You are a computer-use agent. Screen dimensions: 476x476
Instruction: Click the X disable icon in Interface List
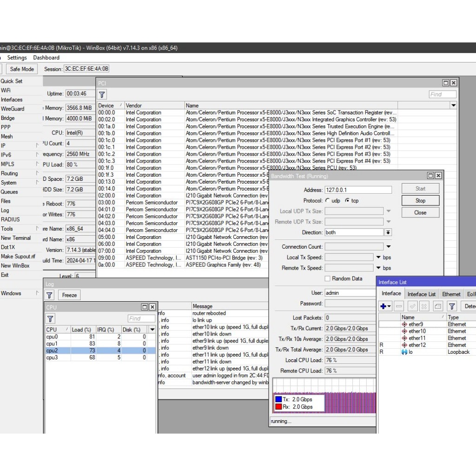(x=424, y=306)
